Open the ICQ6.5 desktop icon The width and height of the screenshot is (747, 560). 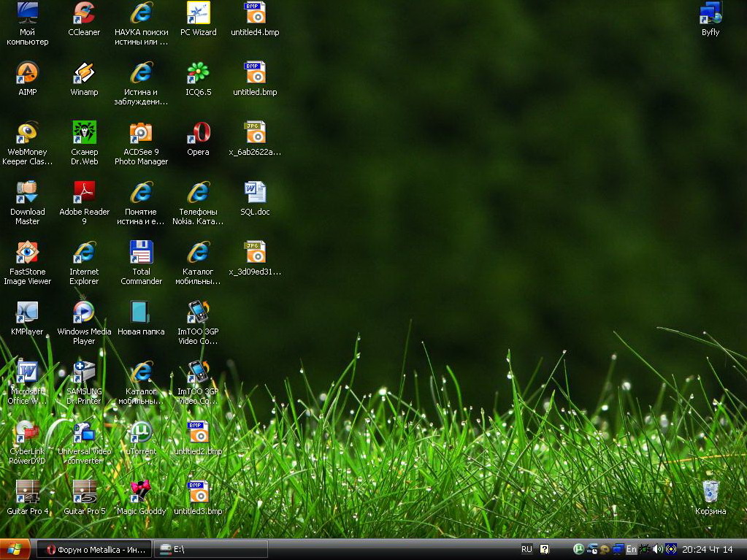[198, 73]
